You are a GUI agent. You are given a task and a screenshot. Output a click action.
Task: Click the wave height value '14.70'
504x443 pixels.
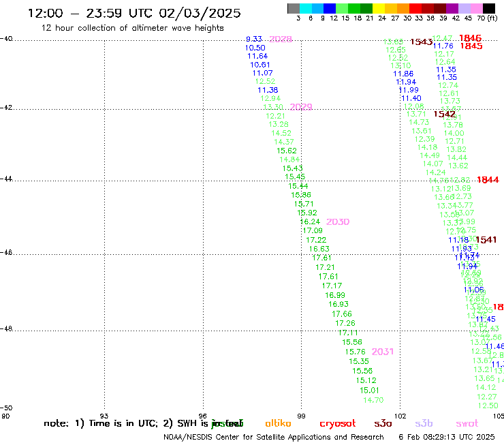coord(373,400)
